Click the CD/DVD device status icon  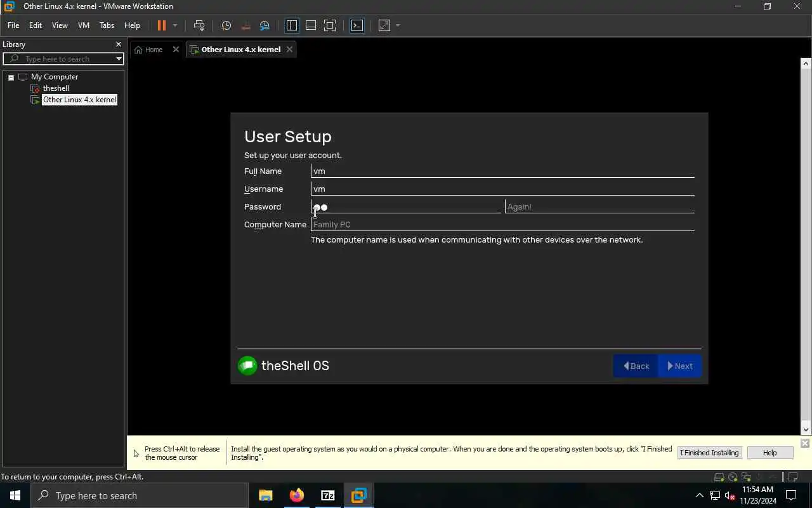(733, 477)
